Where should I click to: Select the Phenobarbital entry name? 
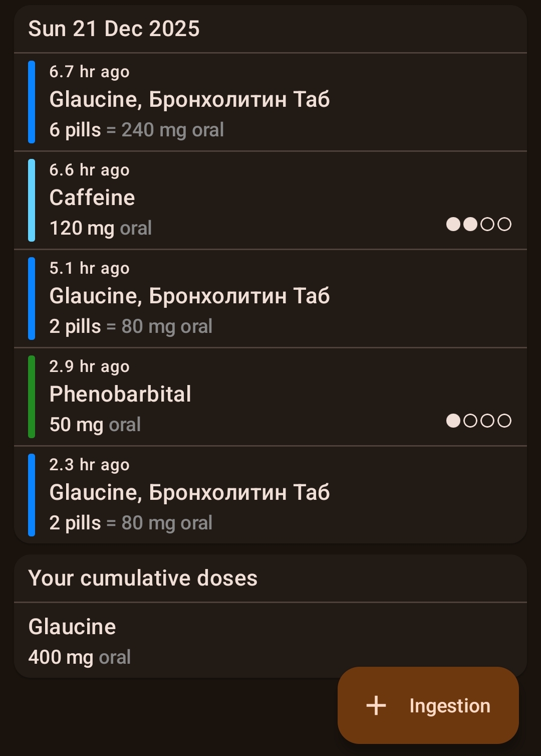tap(120, 394)
